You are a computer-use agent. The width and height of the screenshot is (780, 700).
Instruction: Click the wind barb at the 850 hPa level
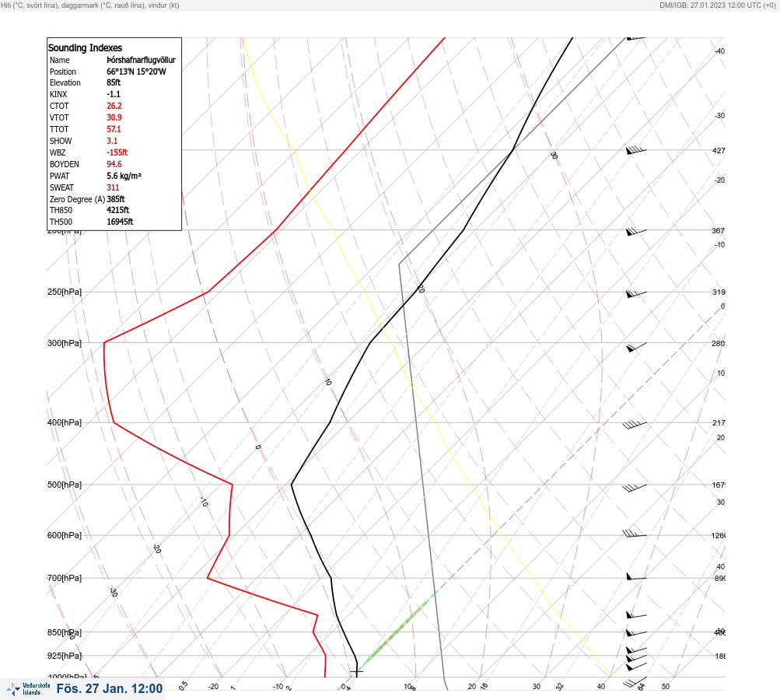(x=636, y=632)
